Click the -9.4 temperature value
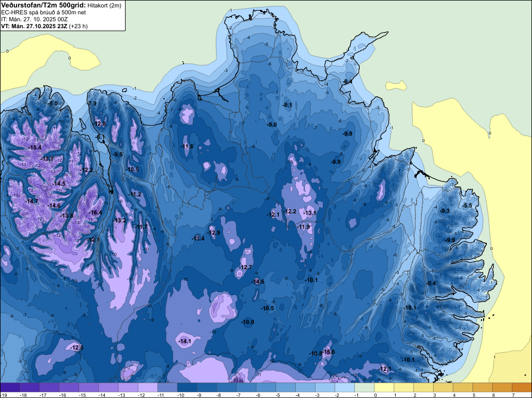Viewport: 532px width, 398px height. point(431,283)
